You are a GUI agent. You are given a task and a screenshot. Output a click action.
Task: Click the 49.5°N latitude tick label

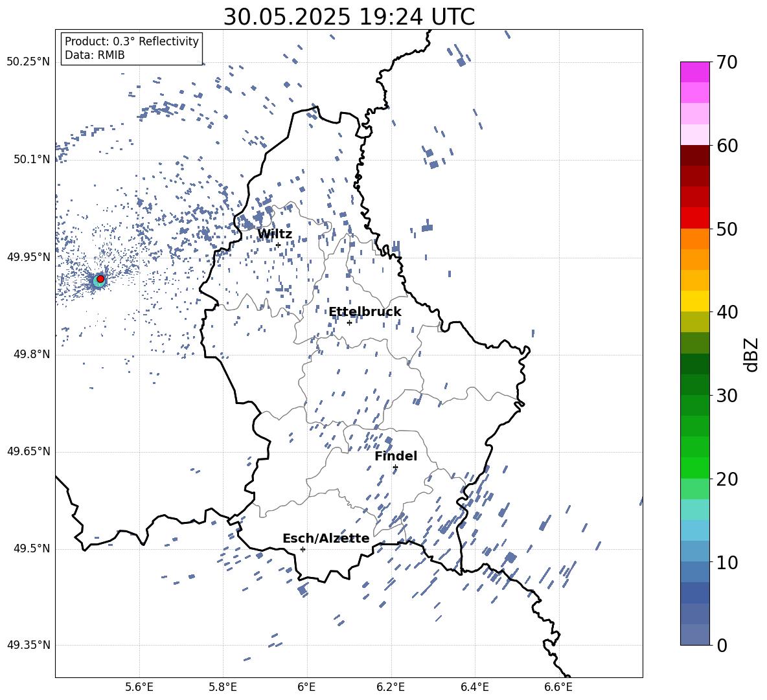coord(32,548)
